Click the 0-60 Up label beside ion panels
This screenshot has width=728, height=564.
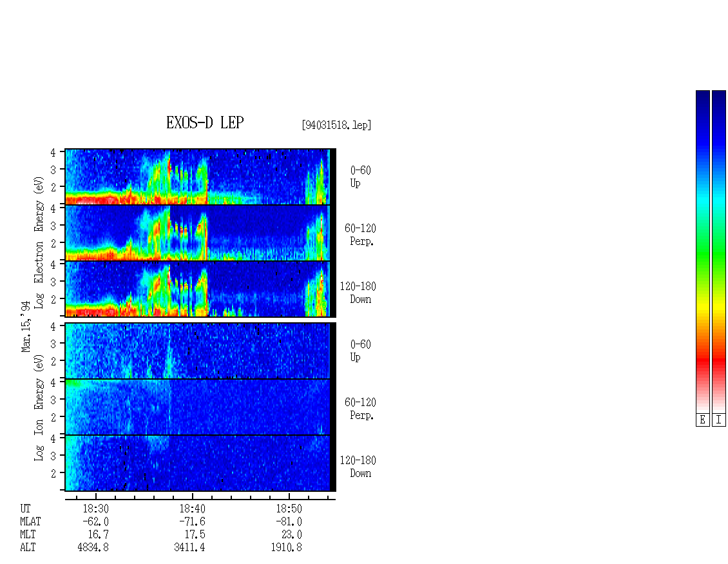click(x=360, y=351)
